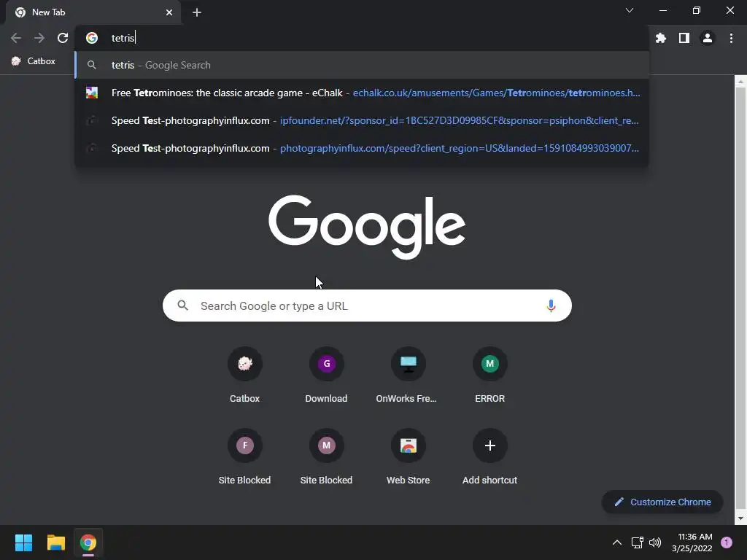Open the Catbox shortcut tile
This screenshot has width=747, height=560.
click(245, 376)
